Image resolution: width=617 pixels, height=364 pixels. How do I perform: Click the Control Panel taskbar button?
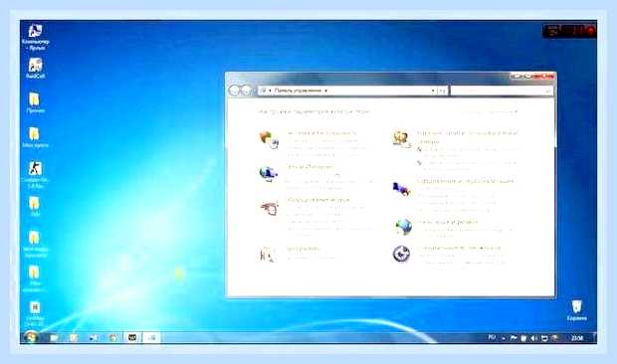point(151,337)
